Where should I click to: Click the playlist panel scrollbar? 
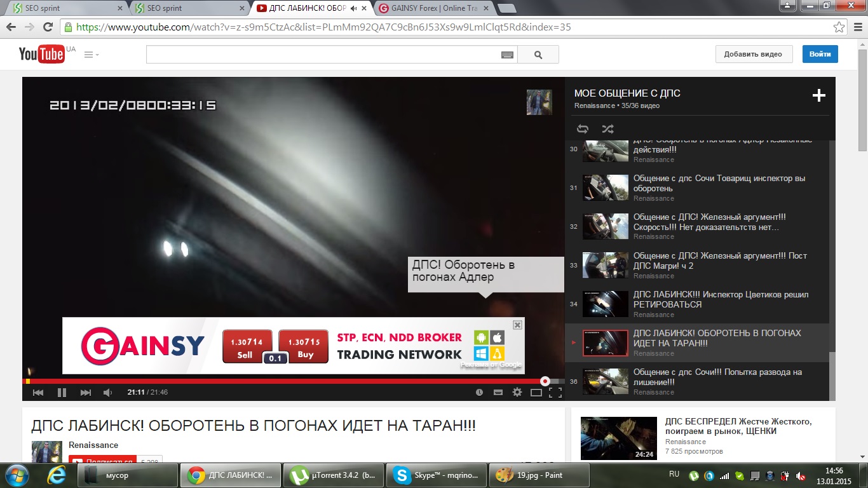[832, 376]
